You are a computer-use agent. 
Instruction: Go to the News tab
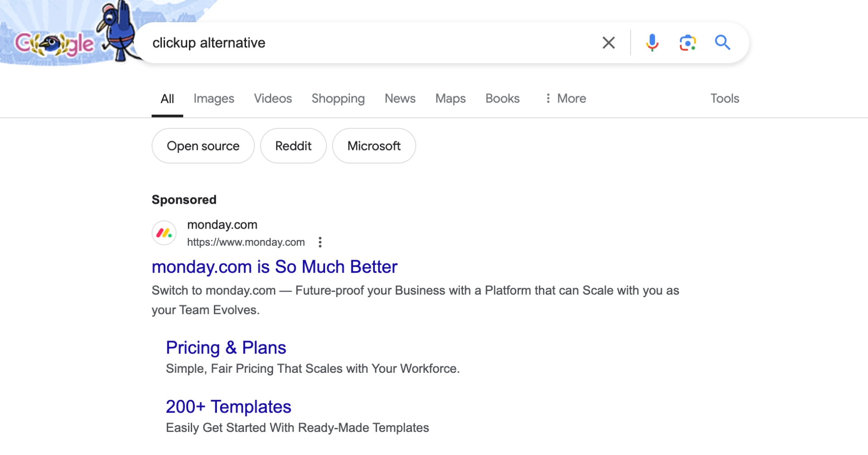click(400, 99)
